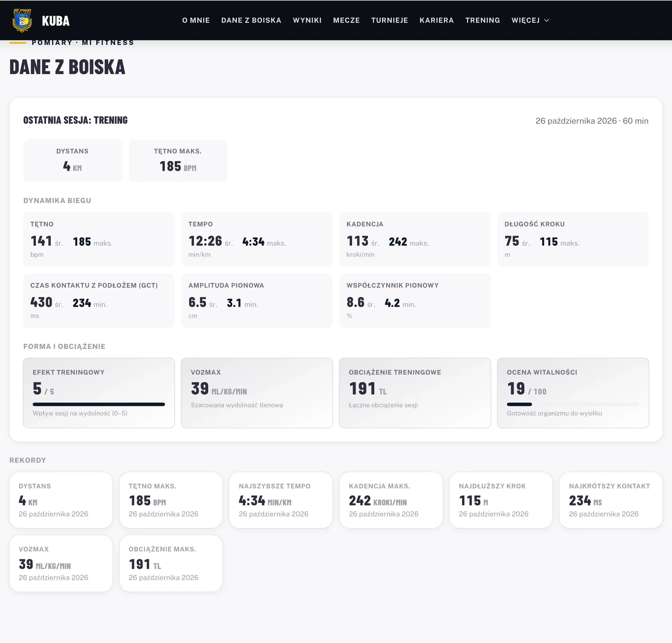Click the Pogoń club crest logo
The image size is (672, 643).
point(22,20)
